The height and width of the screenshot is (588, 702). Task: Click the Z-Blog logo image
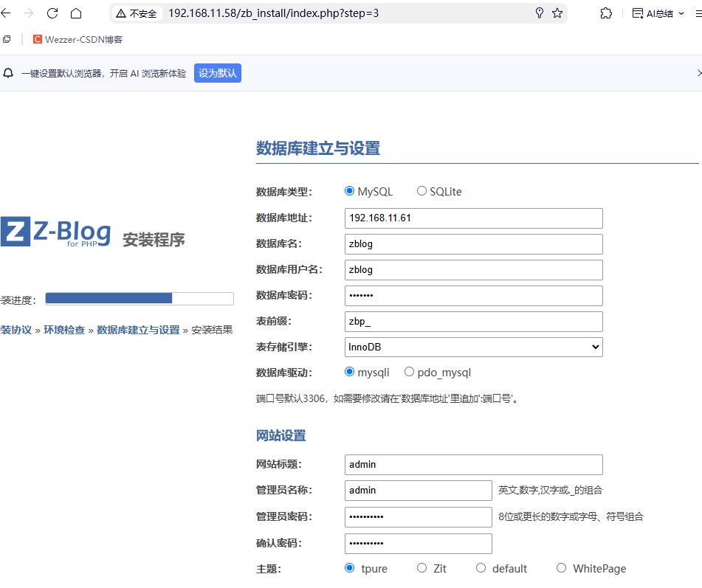(x=55, y=232)
